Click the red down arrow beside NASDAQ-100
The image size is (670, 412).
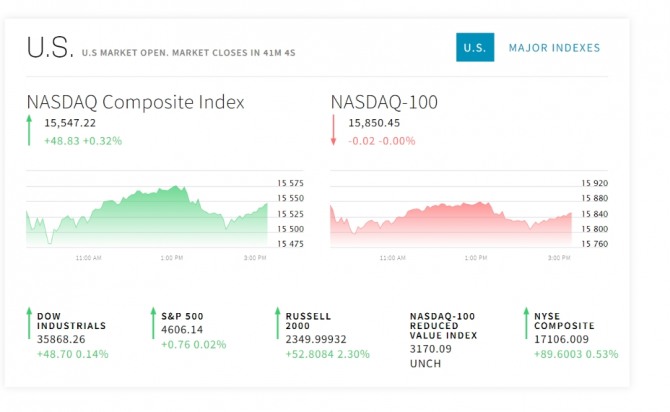point(335,131)
